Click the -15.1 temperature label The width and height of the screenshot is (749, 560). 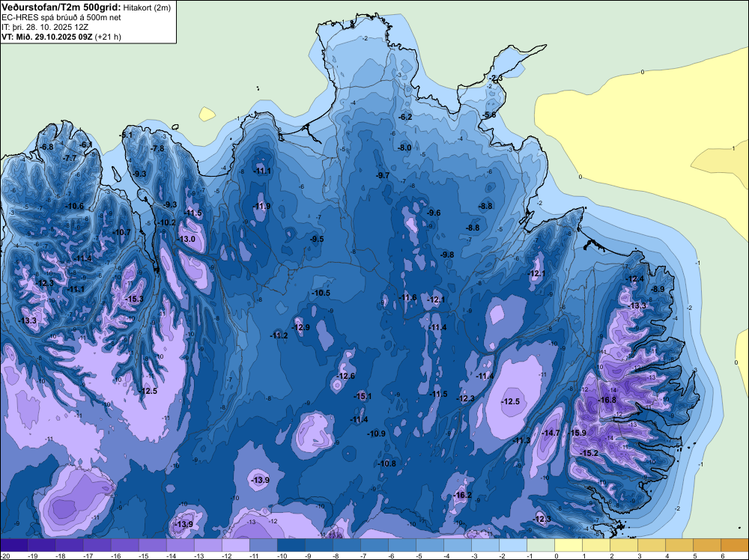coord(363,396)
